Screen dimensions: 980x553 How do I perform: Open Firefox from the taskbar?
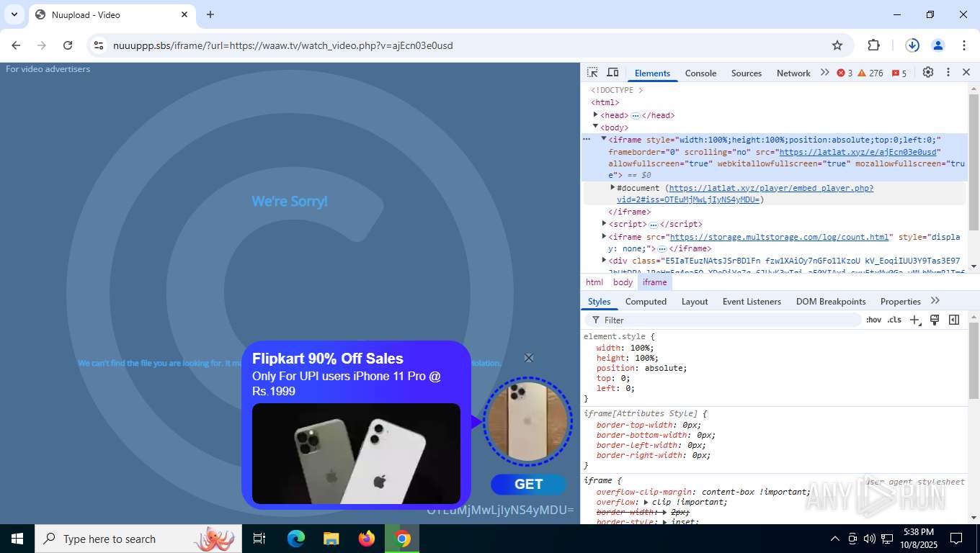click(x=367, y=539)
